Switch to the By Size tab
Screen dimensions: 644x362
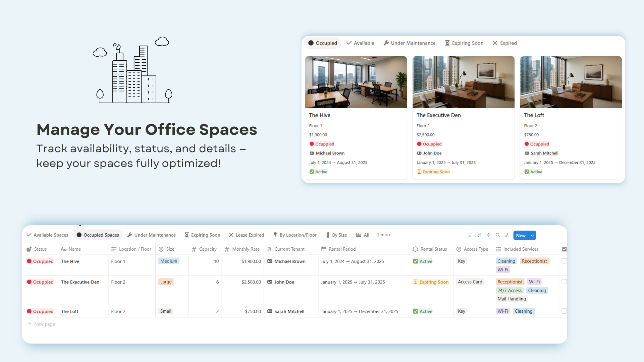pyautogui.click(x=336, y=235)
